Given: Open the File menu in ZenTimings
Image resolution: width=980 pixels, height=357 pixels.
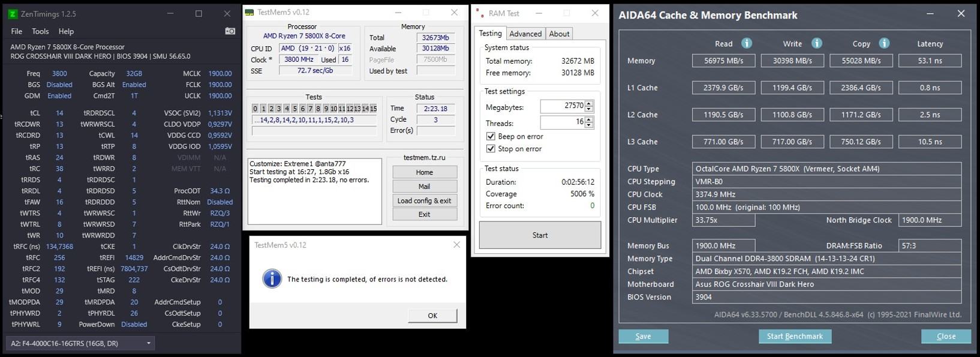Looking at the screenshot, I should click(17, 31).
